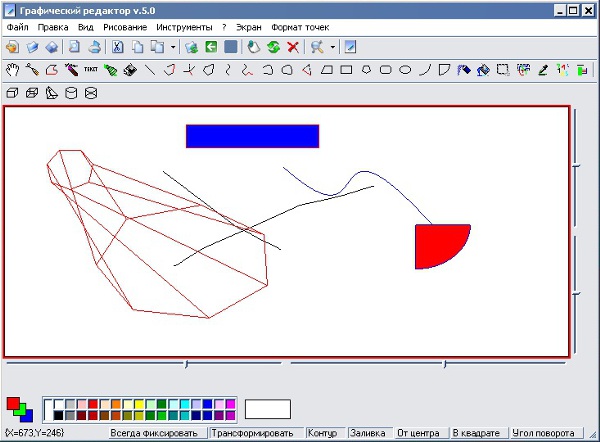Click the white current color preview box
Screen dimensions: 600x442
click(268, 409)
